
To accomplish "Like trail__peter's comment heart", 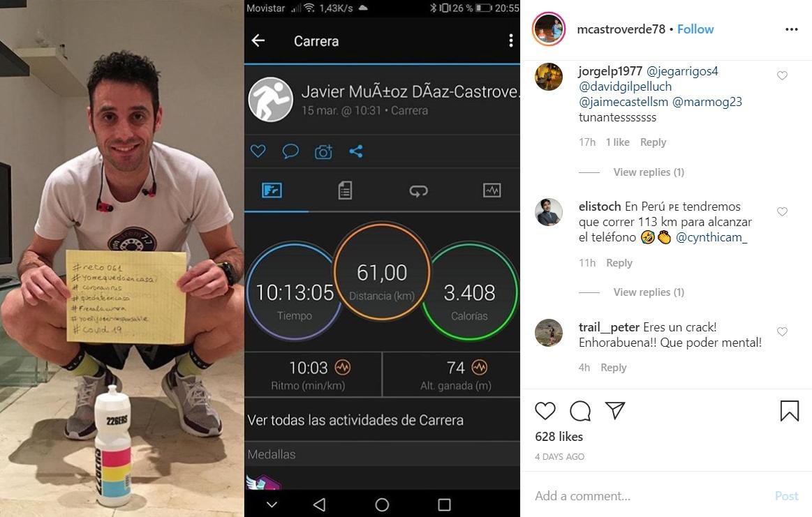I will (782, 331).
